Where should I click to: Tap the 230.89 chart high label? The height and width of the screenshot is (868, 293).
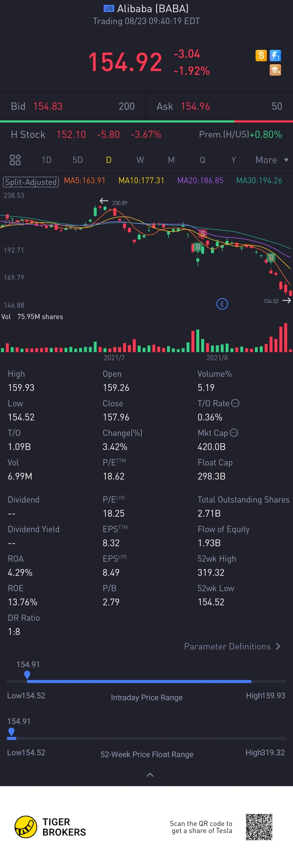pyautogui.click(x=120, y=203)
